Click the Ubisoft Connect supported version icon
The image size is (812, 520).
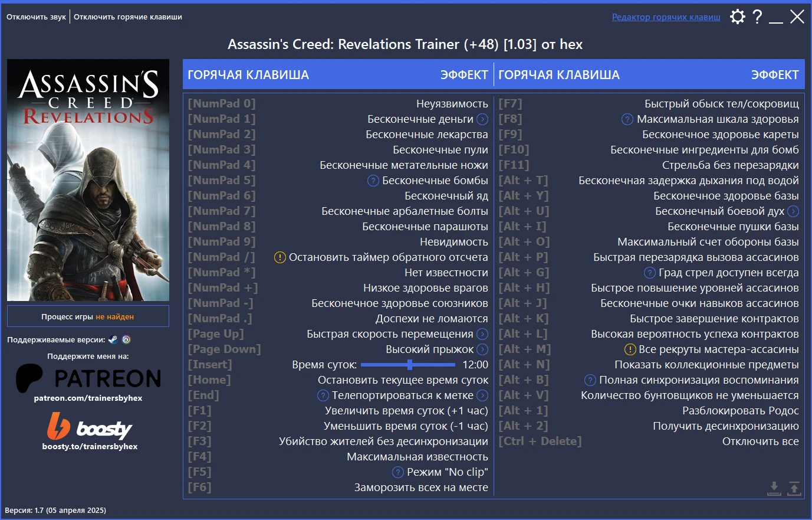(126, 339)
